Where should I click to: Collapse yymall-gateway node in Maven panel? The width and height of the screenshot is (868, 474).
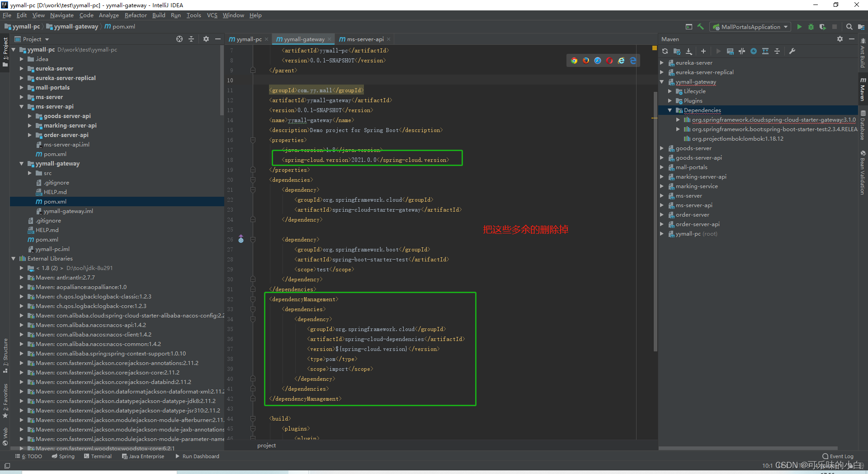click(662, 81)
